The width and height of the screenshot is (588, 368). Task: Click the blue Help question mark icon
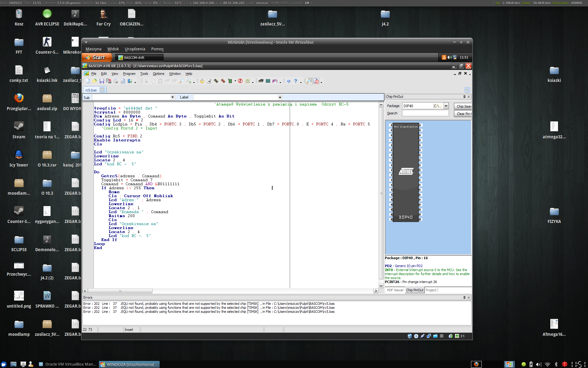296,81
